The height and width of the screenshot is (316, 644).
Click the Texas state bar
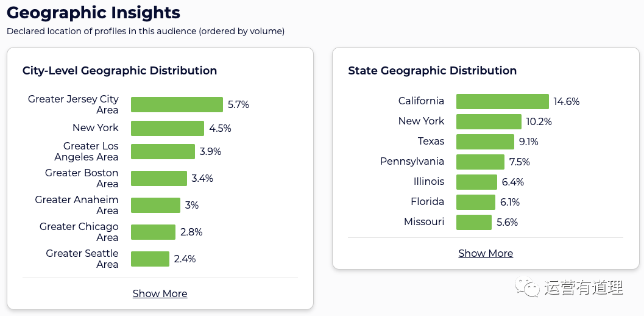485,142
